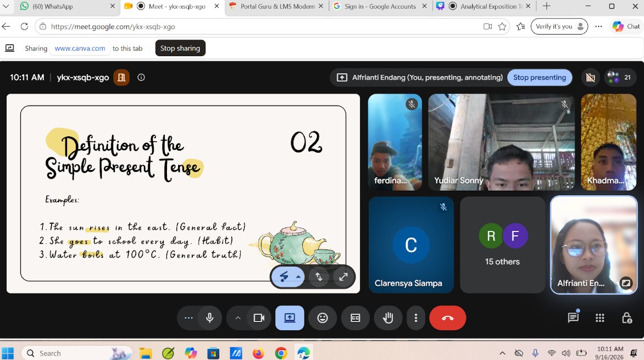The width and height of the screenshot is (644, 360).
Task: Expand video settings chevron
Action: tap(238, 318)
